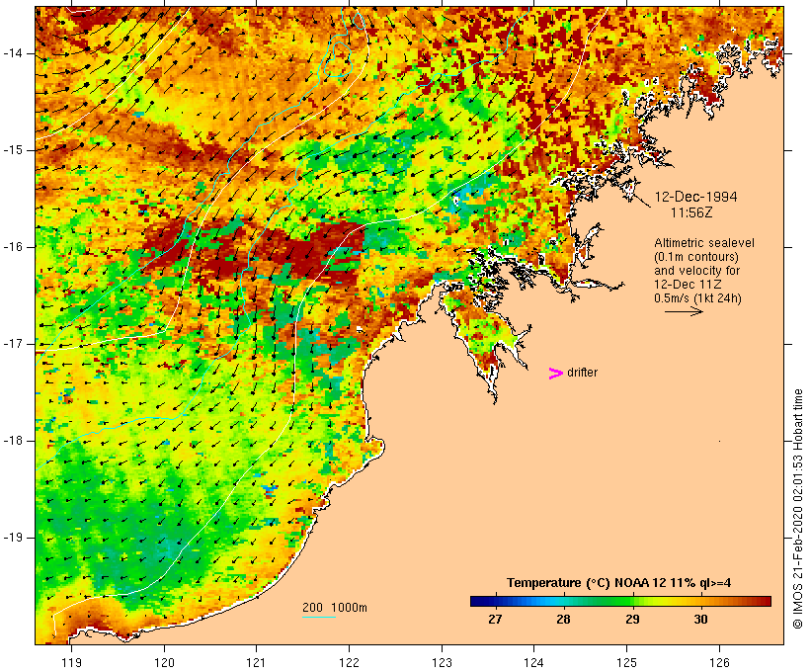Click latitude axis label -16
This screenshot has width=810, height=672.
(x=13, y=247)
